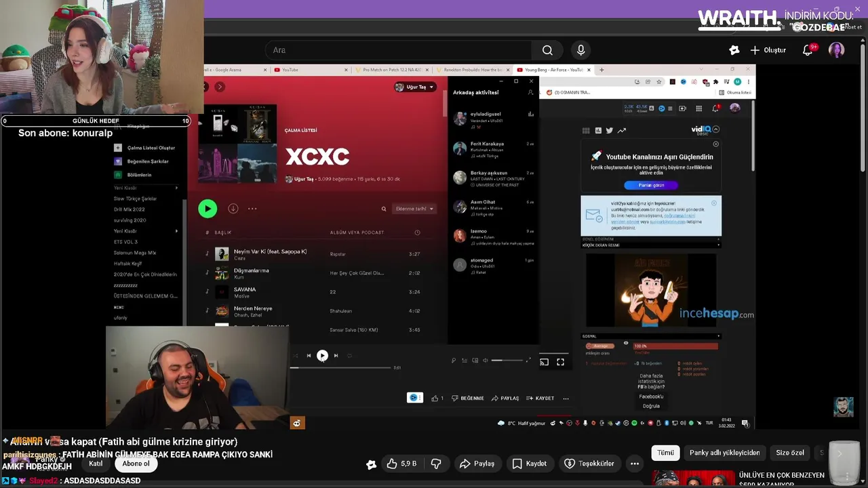Screen dimensions: 868x488
Task: Seek on the Spotify track progress bar
Action: (x=341, y=367)
